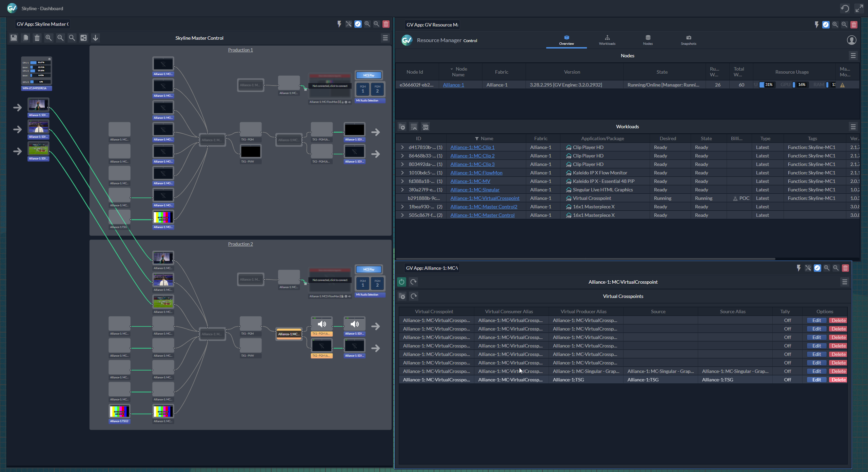Switch to the Nodes tab
The height and width of the screenshot is (472, 868).
(648, 40)
